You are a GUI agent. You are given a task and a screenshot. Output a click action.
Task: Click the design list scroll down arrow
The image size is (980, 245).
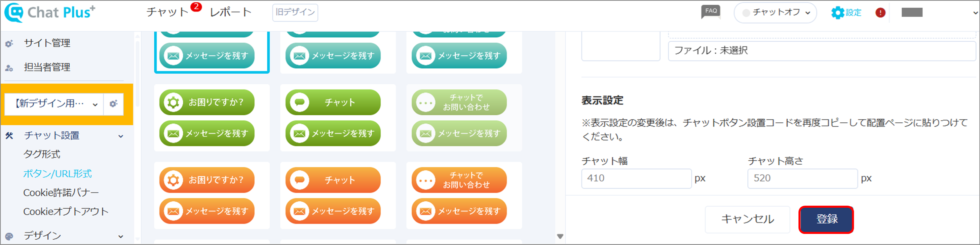tap(560, 236)
